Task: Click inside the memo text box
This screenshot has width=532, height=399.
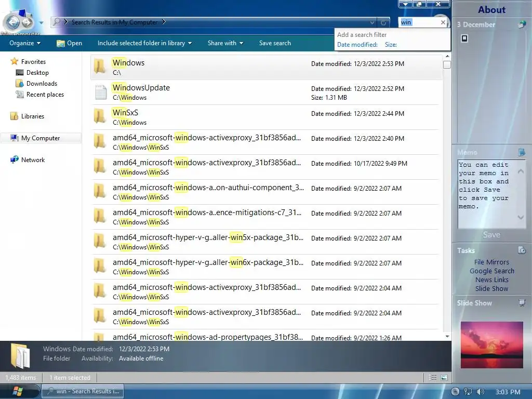Action: click(487, 193)
